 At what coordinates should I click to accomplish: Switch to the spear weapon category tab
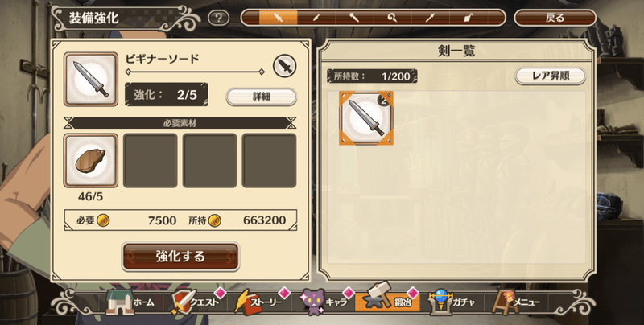(431, 18)
